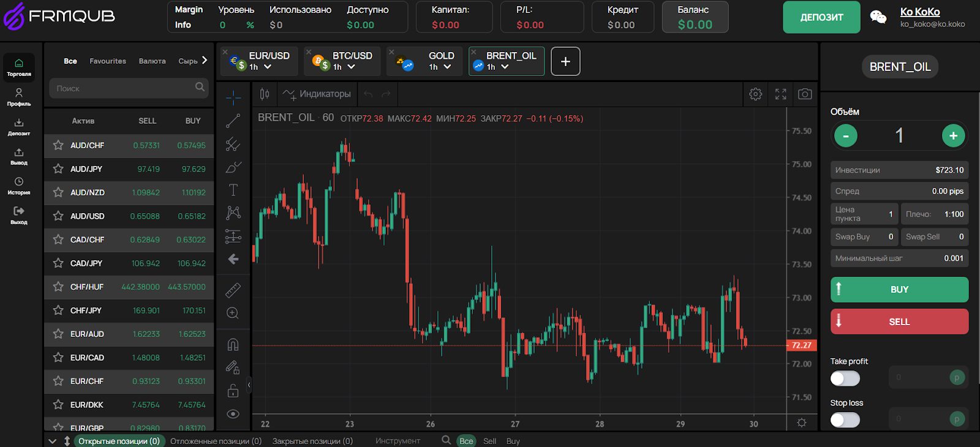This screenshot has width=980, height=447.
Task: Favorite the AUD/CHF asset star
Action: (58, 145)
